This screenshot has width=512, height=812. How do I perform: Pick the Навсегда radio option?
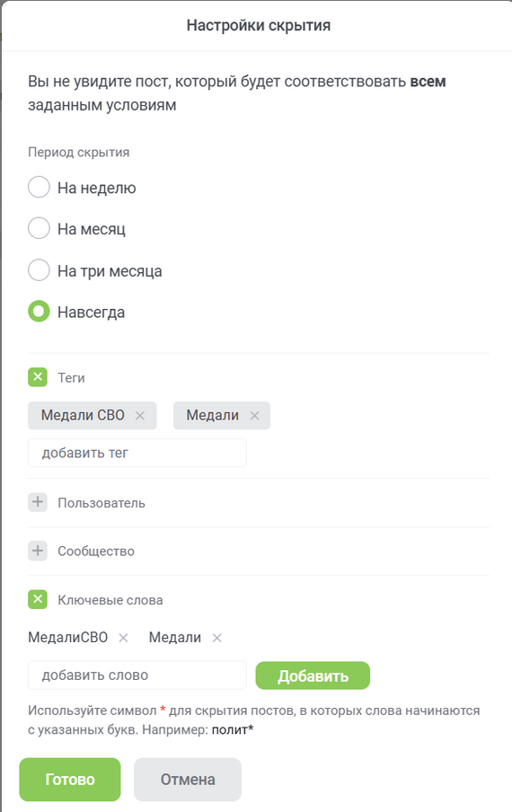pyautogui.click(x=39, y=312)
